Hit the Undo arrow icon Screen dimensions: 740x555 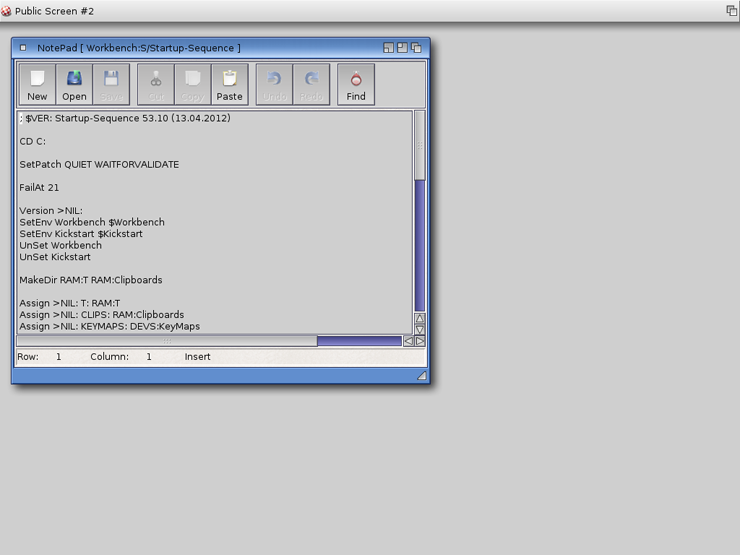[274, 84]
